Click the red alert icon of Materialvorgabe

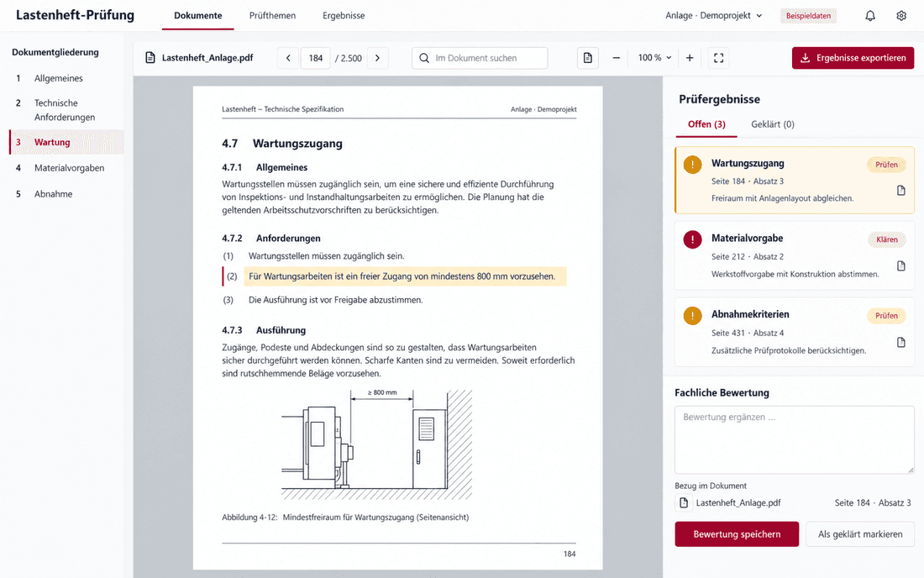coord(692,239)
